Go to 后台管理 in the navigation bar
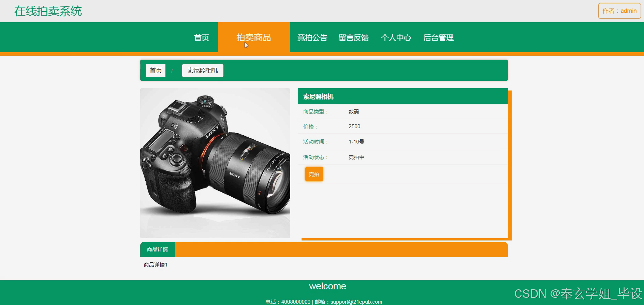The height and width of the screenshot is (305, 644). click(438, 37)
